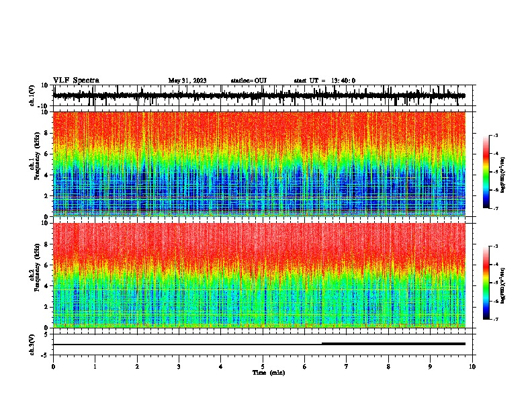Click the "-7" label on ch.1 color bar
This screenshot has width=532, height=411.
(x=496, y=208)
